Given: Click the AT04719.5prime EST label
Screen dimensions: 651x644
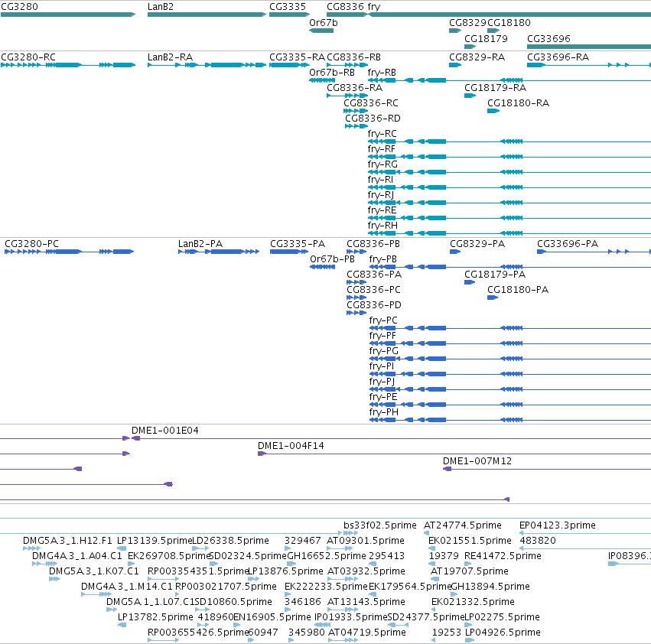Looking at the screenshot, I should (366, 633).
